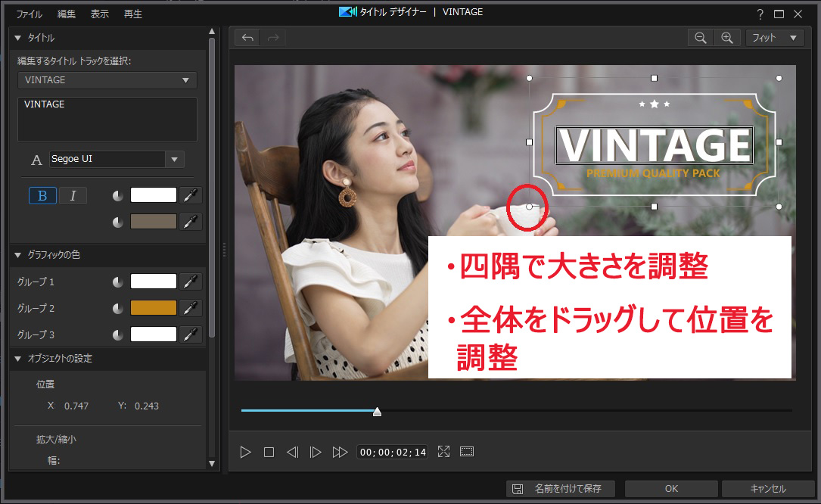Use eyedropper beside the gray-brown swatch
Image resolution: width=821 pixels, height=504 pixels.
coord(191,222)
